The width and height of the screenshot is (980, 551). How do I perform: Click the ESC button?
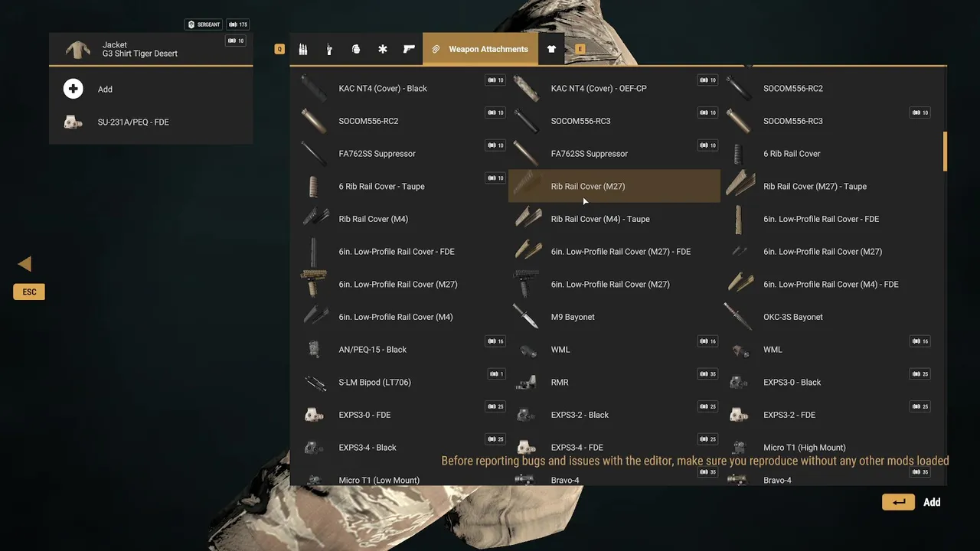(x=29, y=292)
